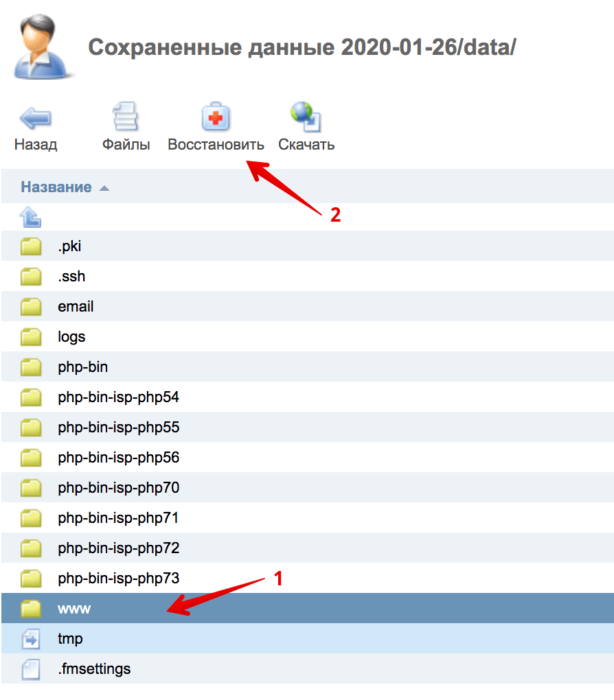This screenshot has height=700, width=614.
Task: Open the Файлы files toolbar icon
Action: tap(126, 117)
